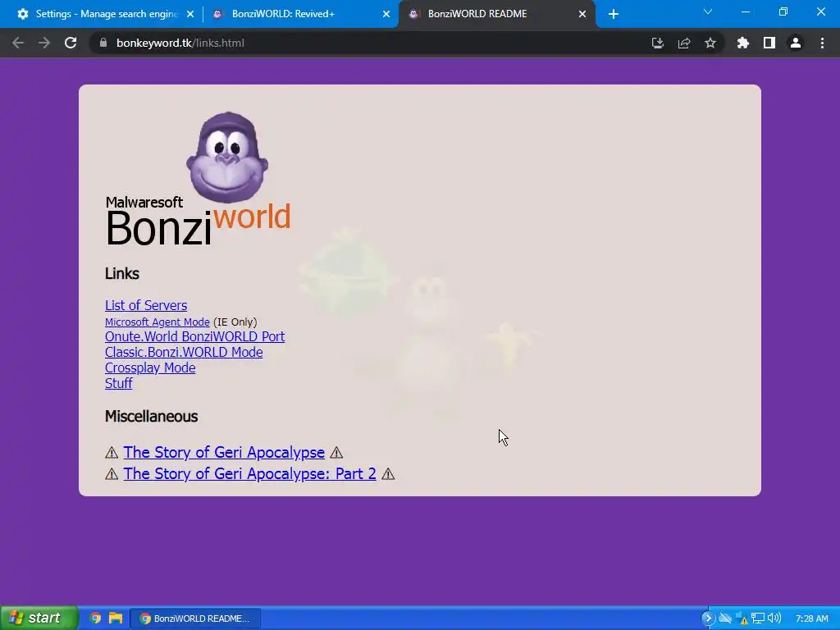Bookmark this page with the star
The width and height of the screenshot is (840, 630).
point(710,43)
